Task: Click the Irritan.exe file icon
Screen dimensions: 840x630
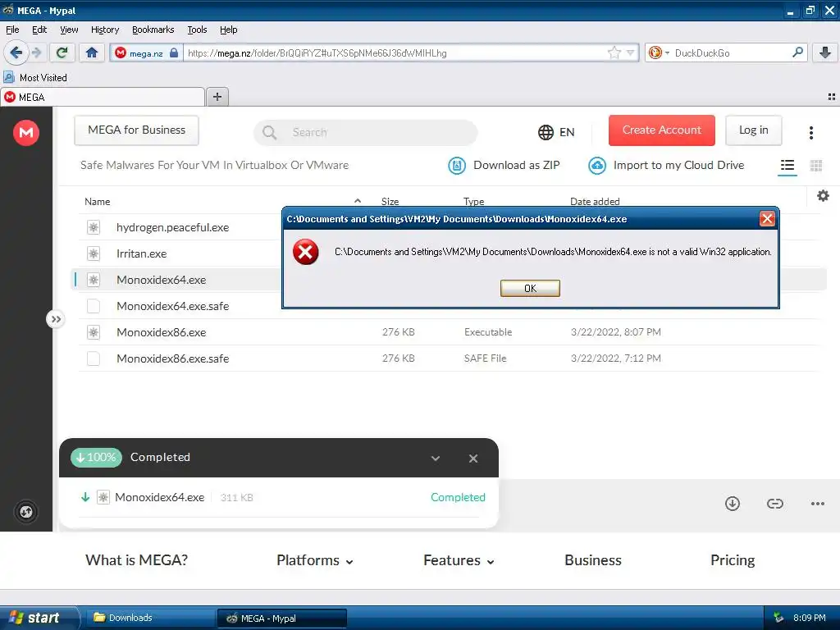Action: click(94, 253)
